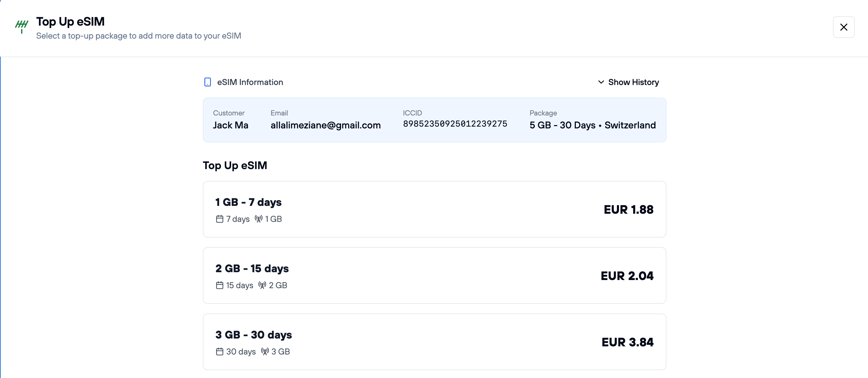Click the calendar icon next to 15 days

point(220,285)
